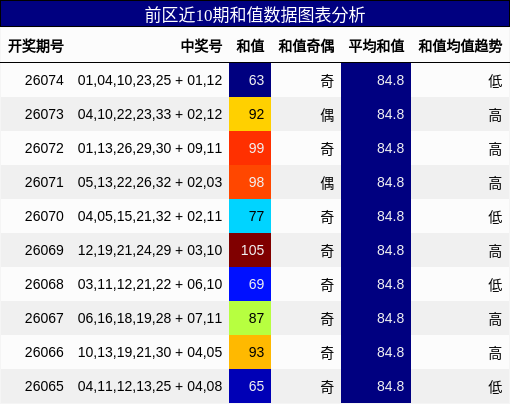Click the 和值 column header
Viewport: 510px width, 404px height.
click(250, 46)
